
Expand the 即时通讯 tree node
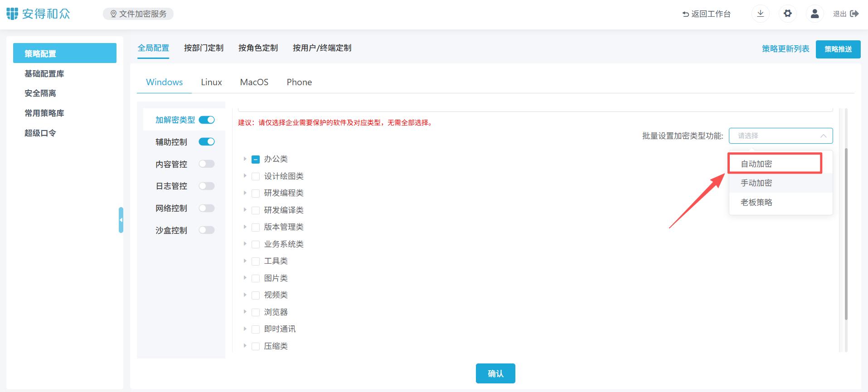click(x=245, y=329)
